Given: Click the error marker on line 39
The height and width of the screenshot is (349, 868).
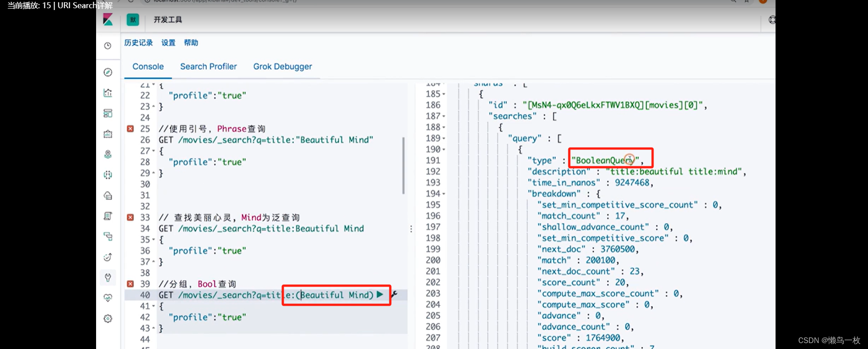Looking at the screenshot, I should tap(130, 284).
